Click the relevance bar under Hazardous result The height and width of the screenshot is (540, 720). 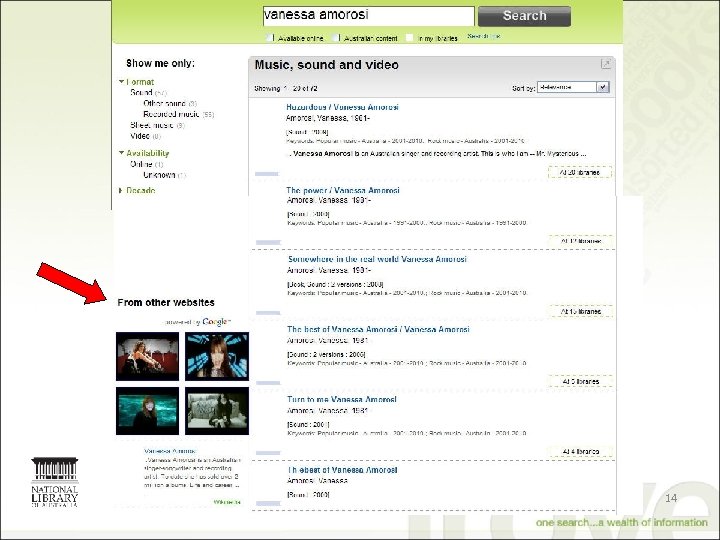coord(267,174)
